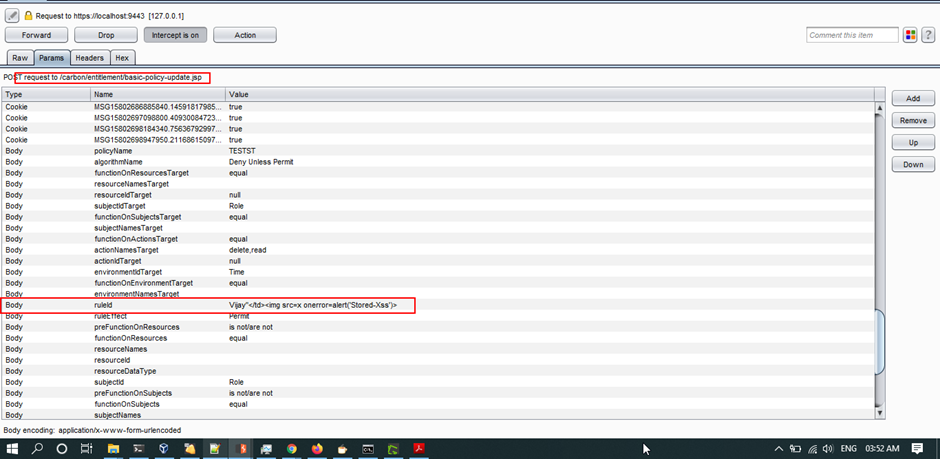Click the taskbar Search magnifier icon
The height and width of the screenshot is (459, 940).
pos(37,448)
